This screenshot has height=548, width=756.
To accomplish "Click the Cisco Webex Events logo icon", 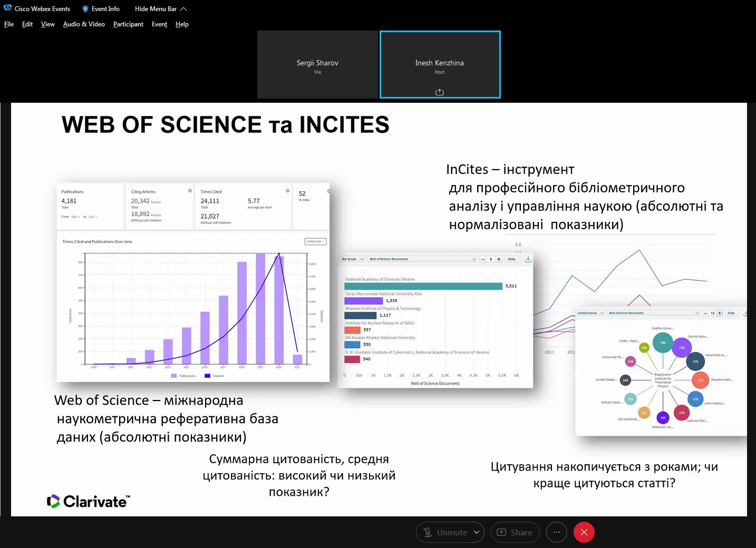I will (x=7, y=8).
